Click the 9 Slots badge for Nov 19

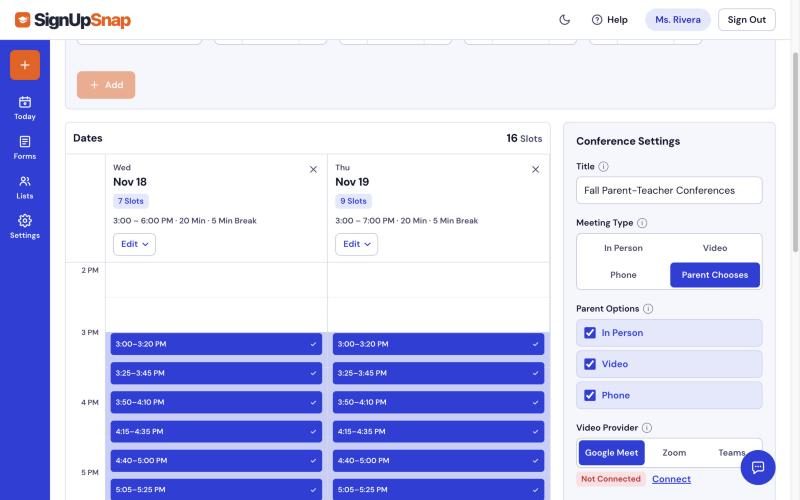pyautogui.click(x=353, y=201)
